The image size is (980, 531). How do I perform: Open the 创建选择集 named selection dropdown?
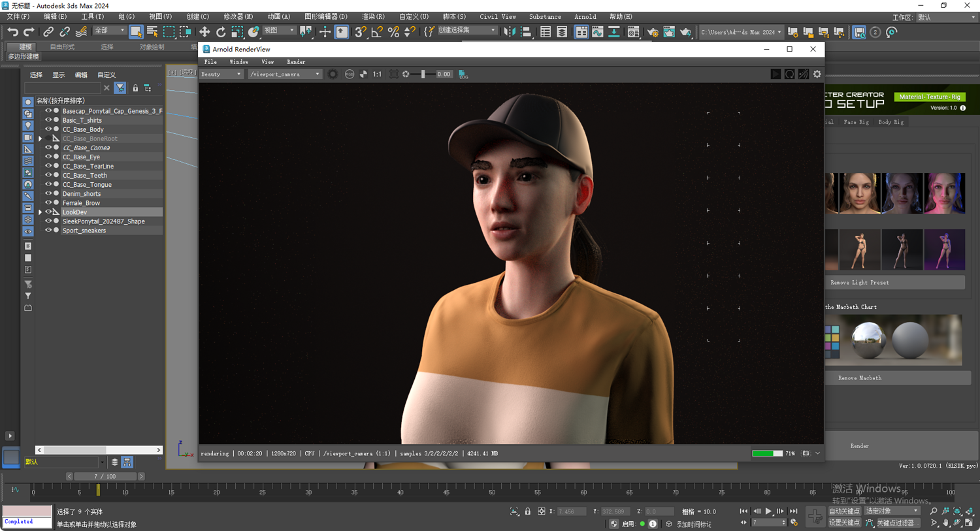pos(466,31)
